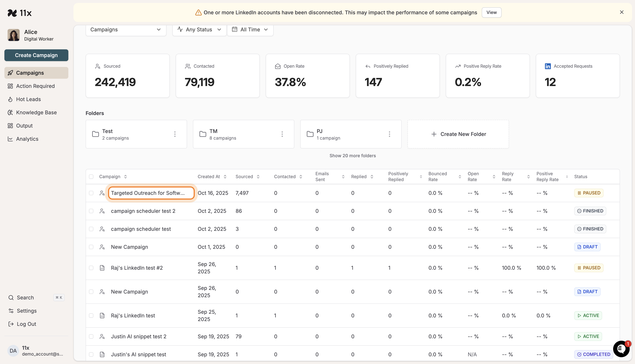Image resolution: width=635 pixels, height=364 pixels.
Task: Open the Knowledge Base panel
Action: point(36,112)
